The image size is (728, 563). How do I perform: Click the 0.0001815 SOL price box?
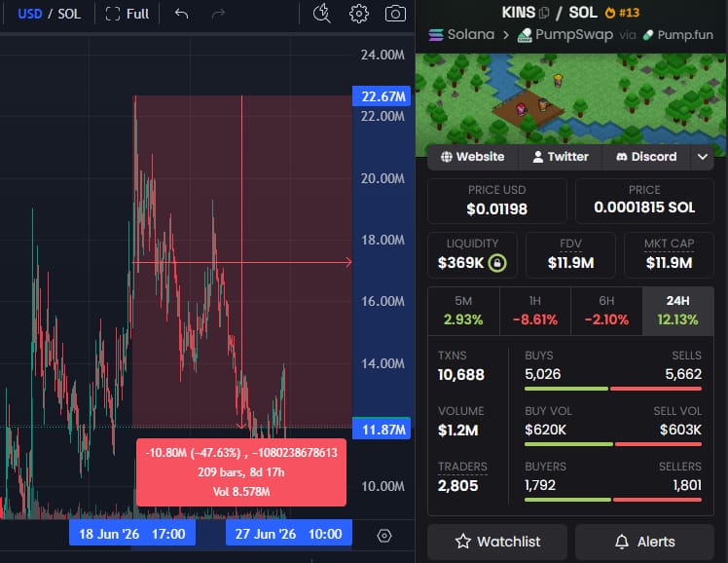pyautogui.click(x=644, y=201)
